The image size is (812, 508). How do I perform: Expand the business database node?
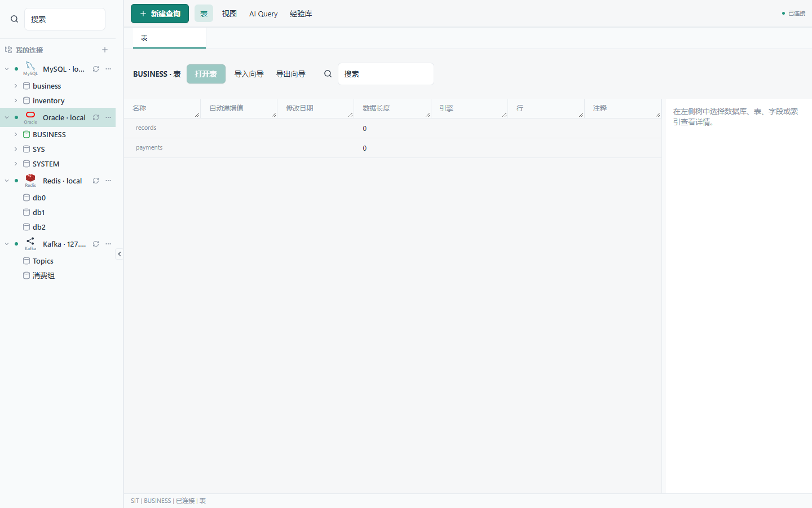tap(16, 86)
